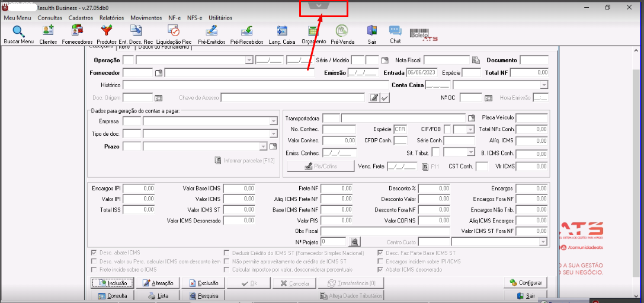
Task: Open the Relatórios menu
Action: point(112,18)
